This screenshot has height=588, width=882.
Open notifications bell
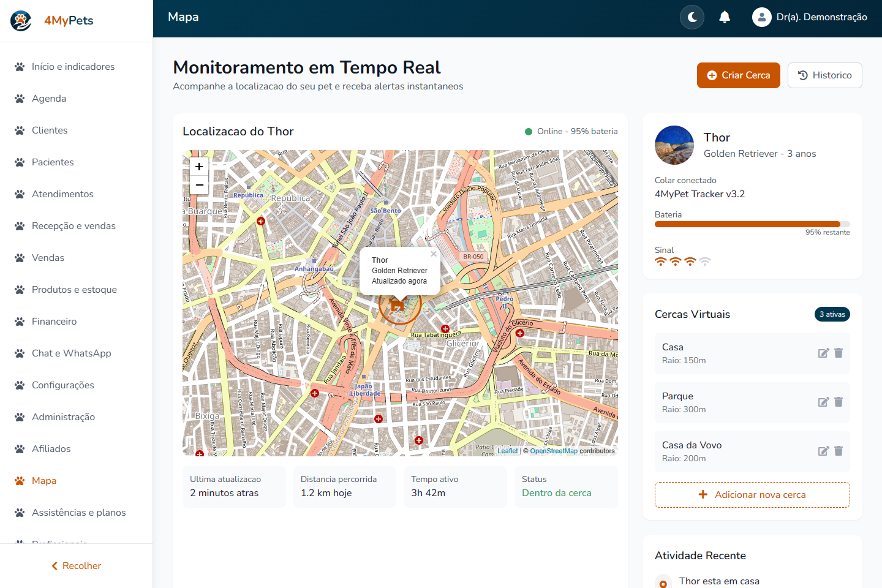point(725,17)
